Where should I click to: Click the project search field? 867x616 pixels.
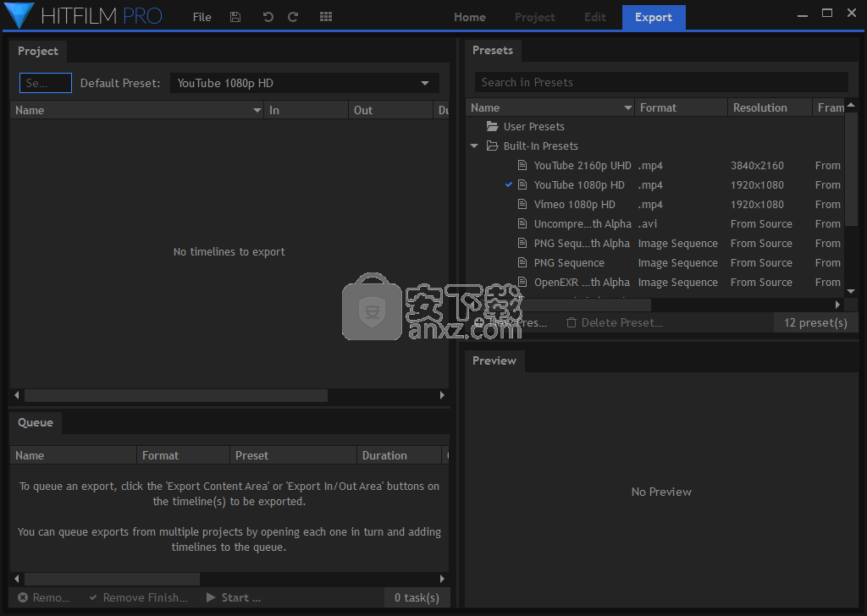point(46,84)
